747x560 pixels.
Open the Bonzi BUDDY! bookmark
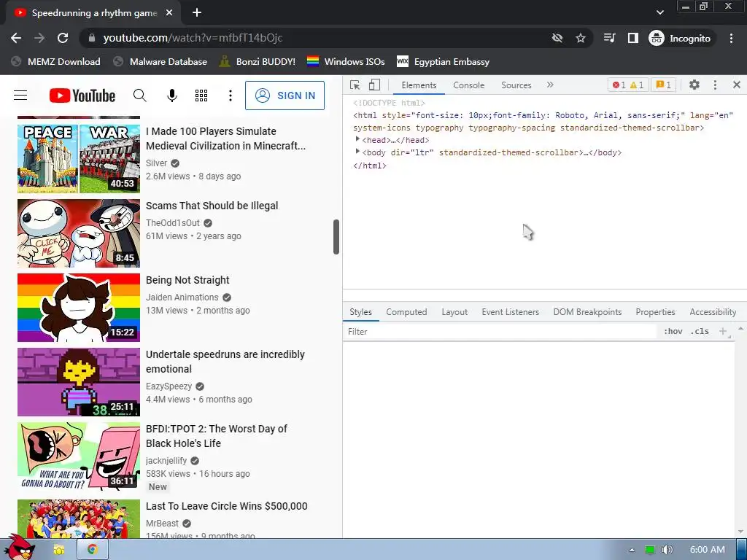point(258,61)
